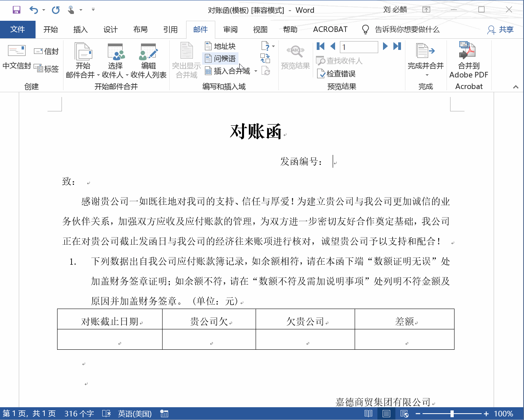524x420 pixels.
Task: Switch to Read Mode in status bar
Action: point(368,414)
